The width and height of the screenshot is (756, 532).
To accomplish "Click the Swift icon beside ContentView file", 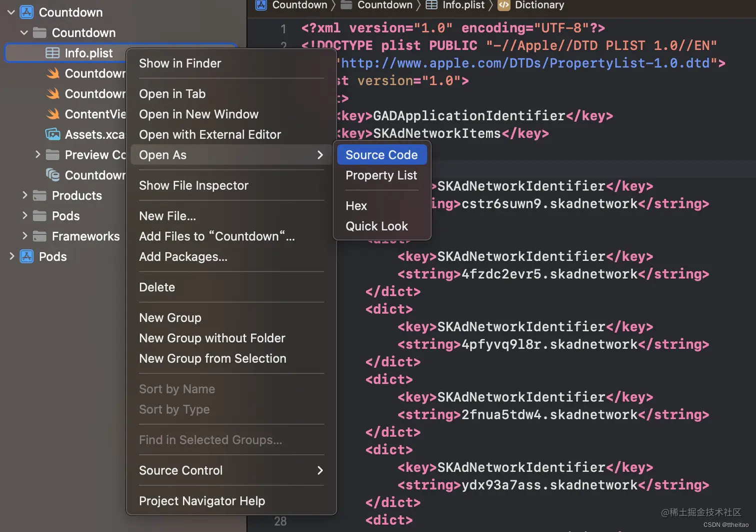I will pyautogui.click(x=53, y=114).
